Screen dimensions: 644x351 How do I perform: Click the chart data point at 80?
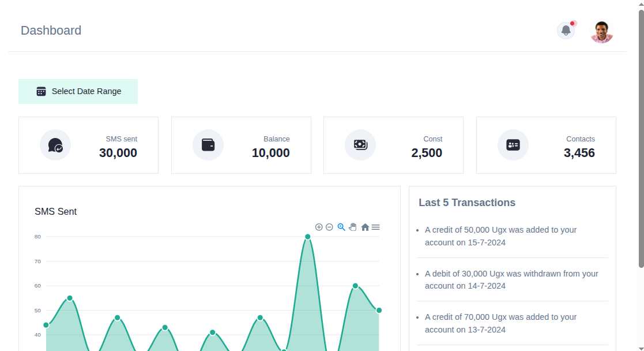pos(308,237)
